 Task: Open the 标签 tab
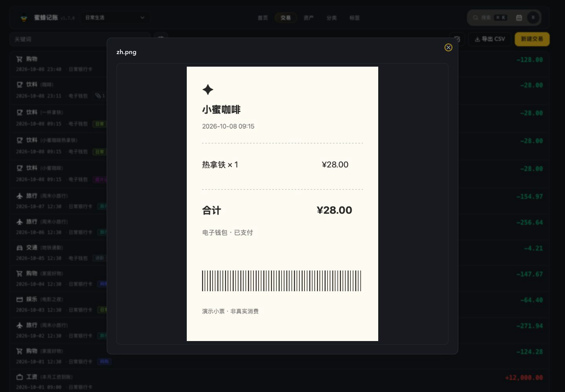[354, 18]
